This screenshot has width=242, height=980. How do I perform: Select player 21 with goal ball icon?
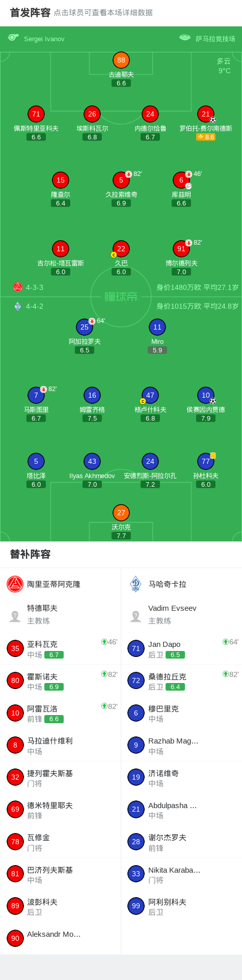(206, 114)
